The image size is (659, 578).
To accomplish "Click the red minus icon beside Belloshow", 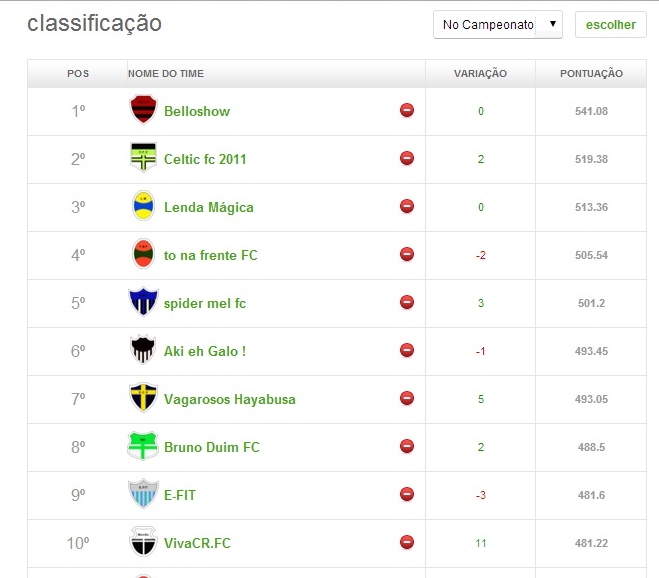I will coord(407,110).
